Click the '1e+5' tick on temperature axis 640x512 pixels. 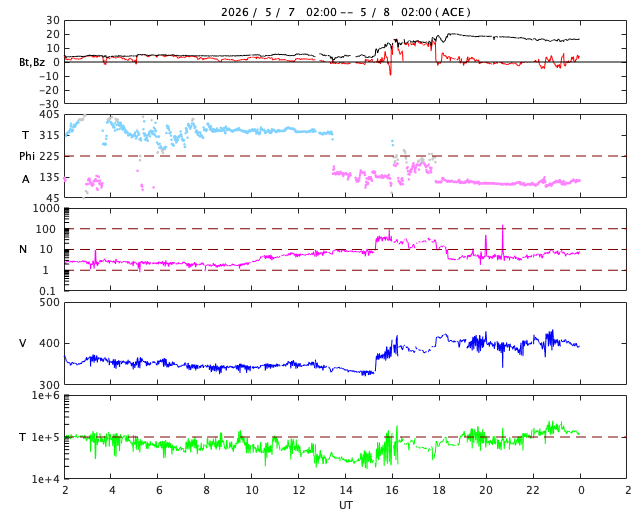[46, 437]
